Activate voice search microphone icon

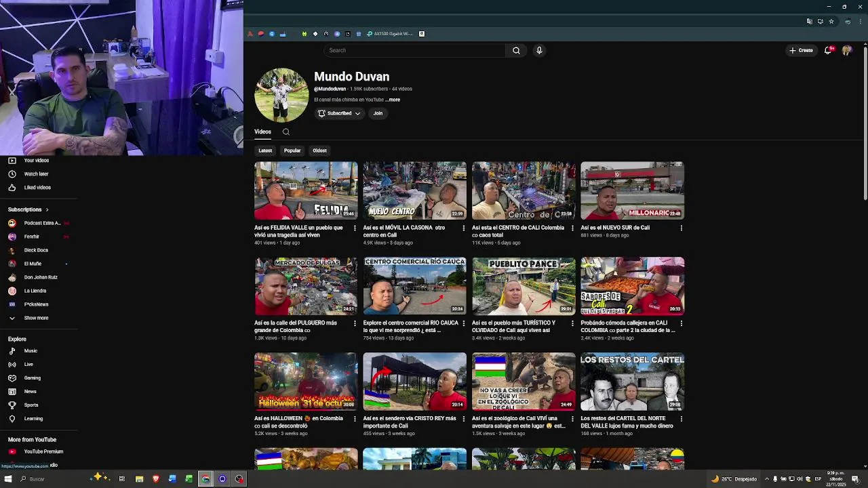click(x=539, y=50)
